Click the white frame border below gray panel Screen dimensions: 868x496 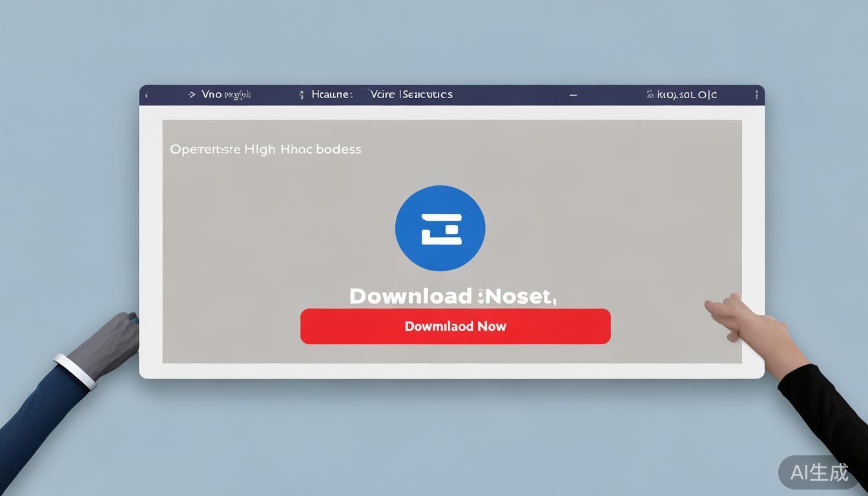[452, 371]
